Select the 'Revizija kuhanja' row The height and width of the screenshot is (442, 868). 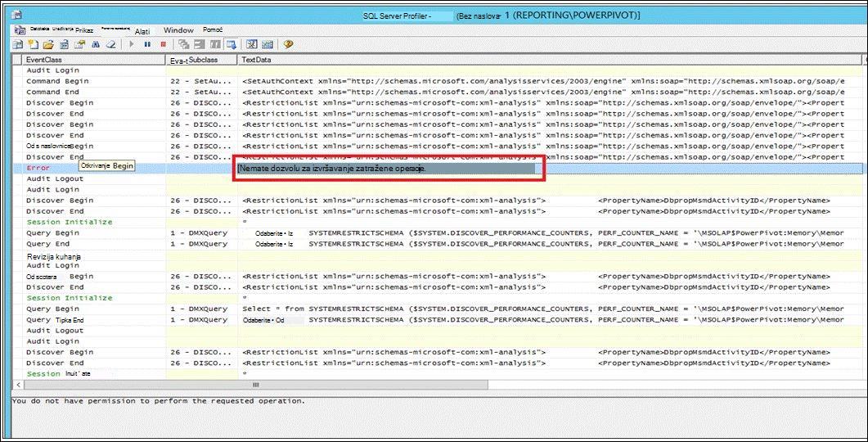[x=438, y=257]
